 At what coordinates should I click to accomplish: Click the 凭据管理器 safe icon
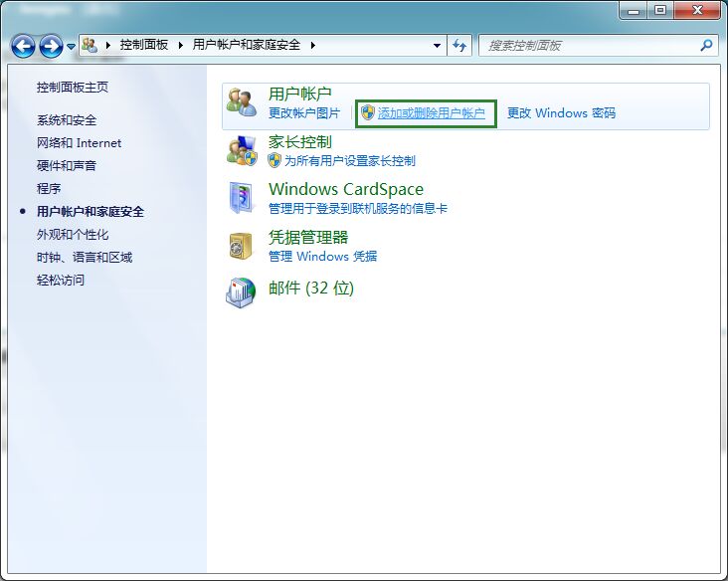[241, 246]
